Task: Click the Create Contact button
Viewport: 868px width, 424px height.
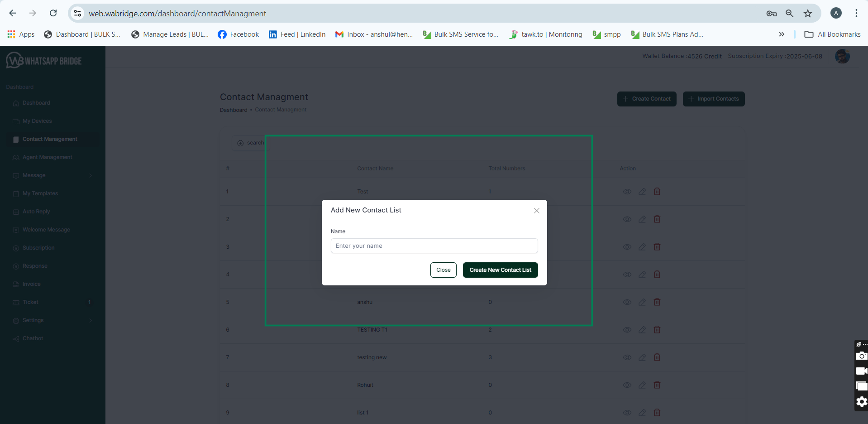Action: click(647, 99)
